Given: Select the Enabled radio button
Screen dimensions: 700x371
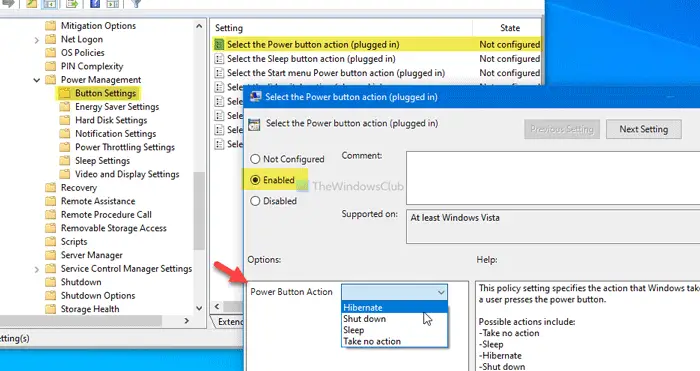Looking at the screenshot, I should [x=255, y=180].
